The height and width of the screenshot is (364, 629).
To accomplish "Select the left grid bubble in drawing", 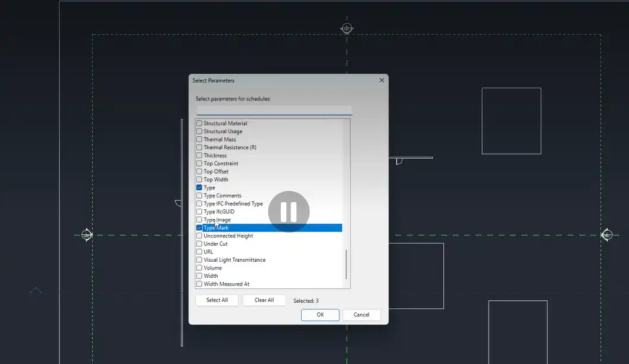I will pyautogui.click(x=87, y=235).
